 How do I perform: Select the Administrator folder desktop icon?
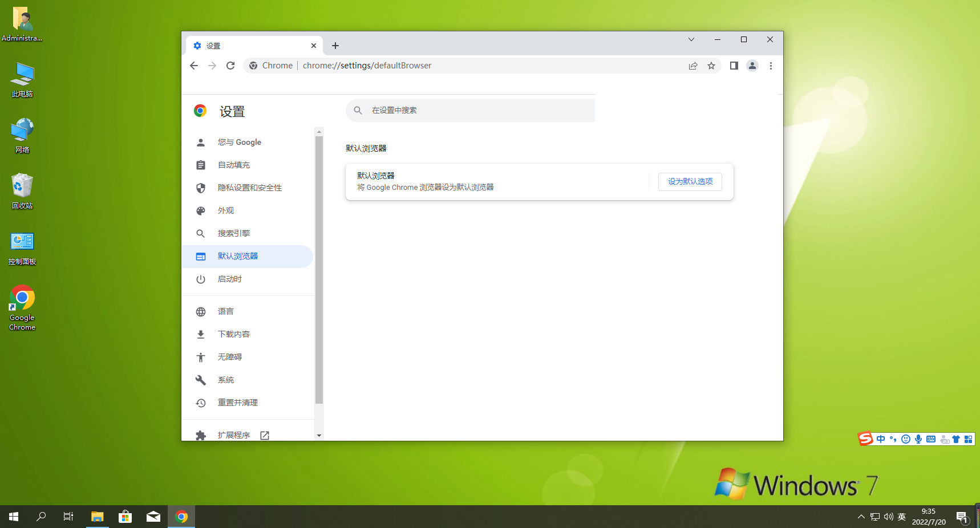pos(22,24)
